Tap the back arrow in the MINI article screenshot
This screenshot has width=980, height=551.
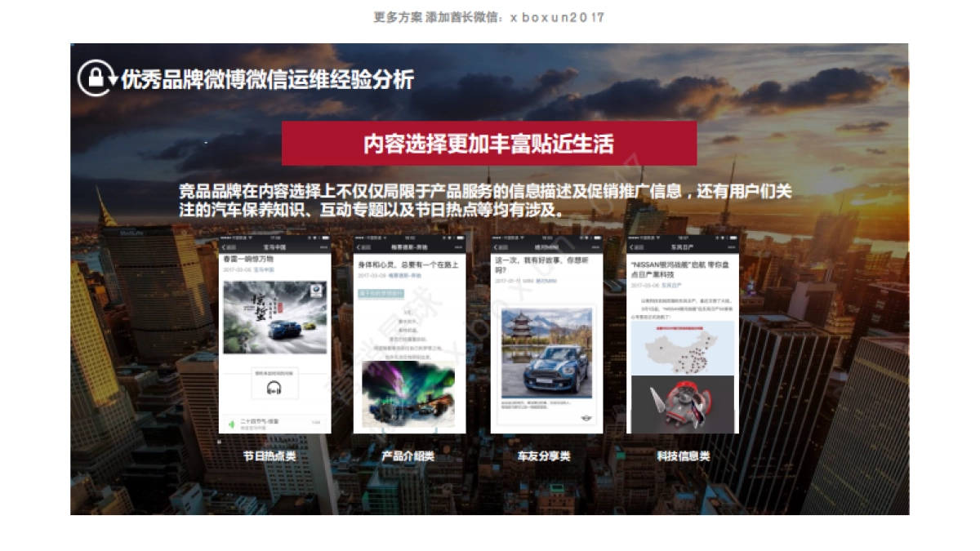tap(495, 247)
